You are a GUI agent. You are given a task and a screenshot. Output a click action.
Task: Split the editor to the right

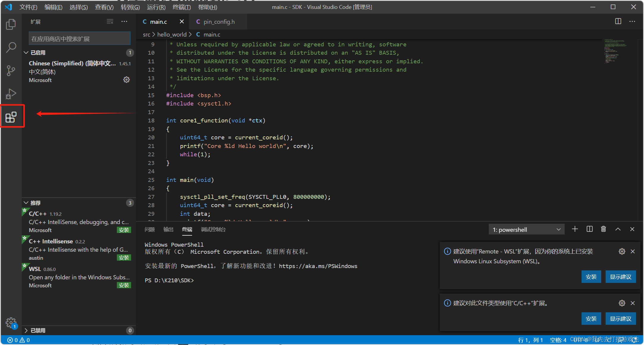[x=618, y=21]
